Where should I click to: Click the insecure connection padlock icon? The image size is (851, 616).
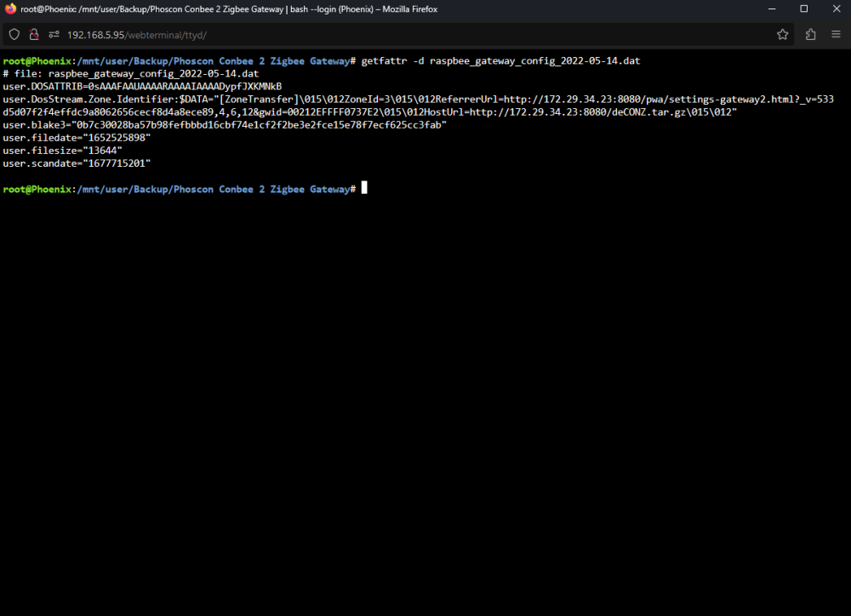pyautogui.click(x=34, y=35)
